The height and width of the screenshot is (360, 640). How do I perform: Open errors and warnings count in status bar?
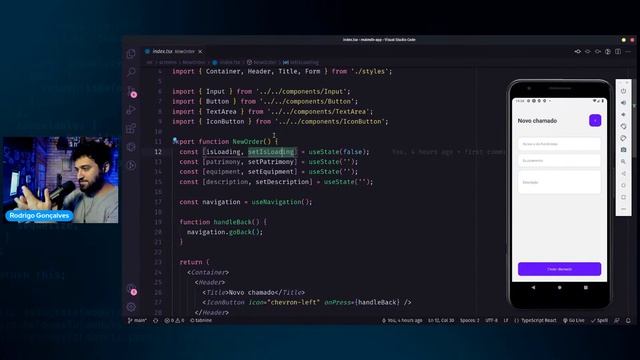point(174,320)
